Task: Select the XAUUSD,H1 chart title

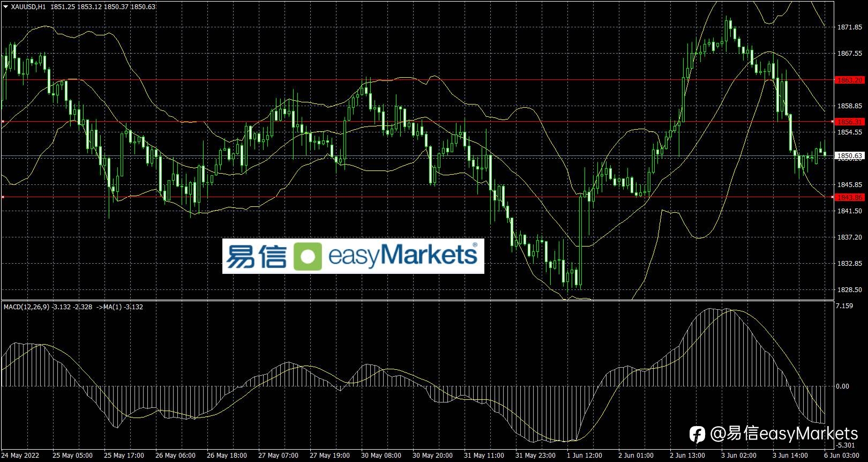Action: click(28, 6)
